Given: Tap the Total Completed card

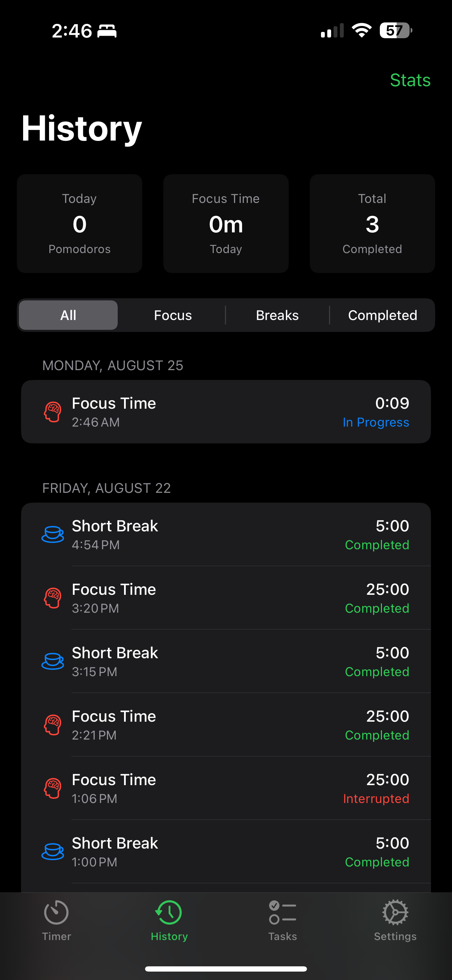Looking at the screenshot, I should [372, 223].
